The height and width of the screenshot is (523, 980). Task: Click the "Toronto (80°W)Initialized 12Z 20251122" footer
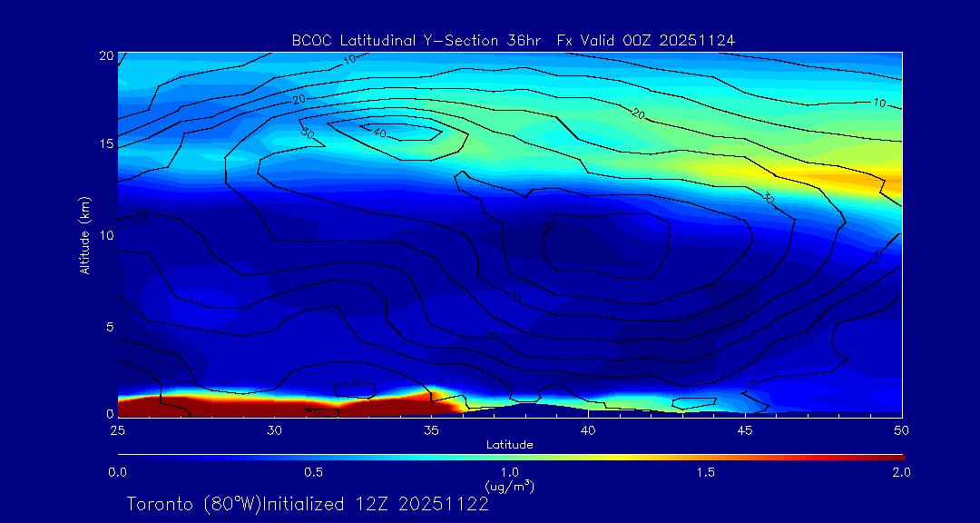click(x=308, y=504)
